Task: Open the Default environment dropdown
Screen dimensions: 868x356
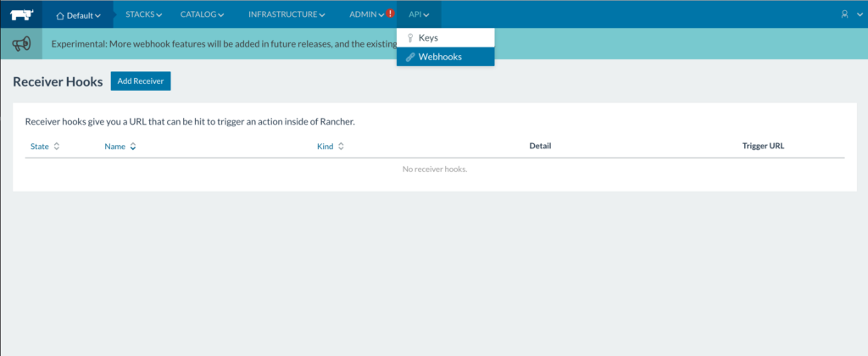Action: (78, 15)
